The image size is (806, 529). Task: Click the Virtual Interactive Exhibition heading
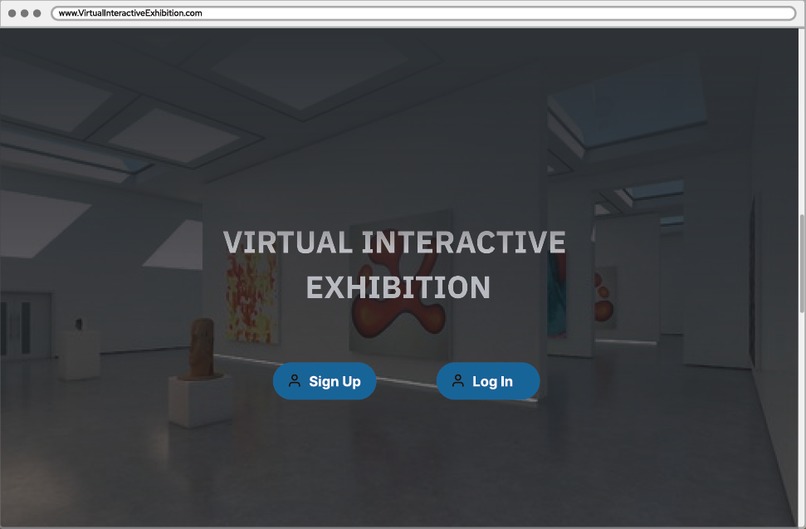(395, 264)
